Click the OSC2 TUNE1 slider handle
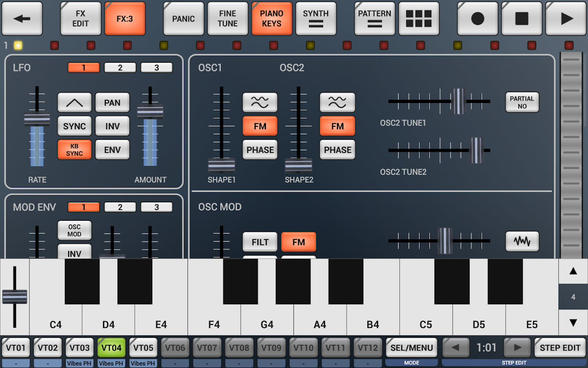 click(x=458, y=101)
